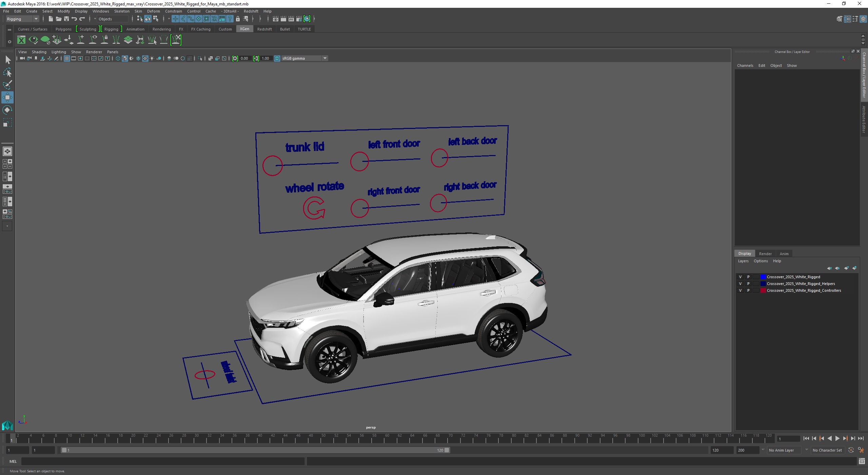868x475 pixels.
Task: Expand the status line render section handle
Action: 268,19
